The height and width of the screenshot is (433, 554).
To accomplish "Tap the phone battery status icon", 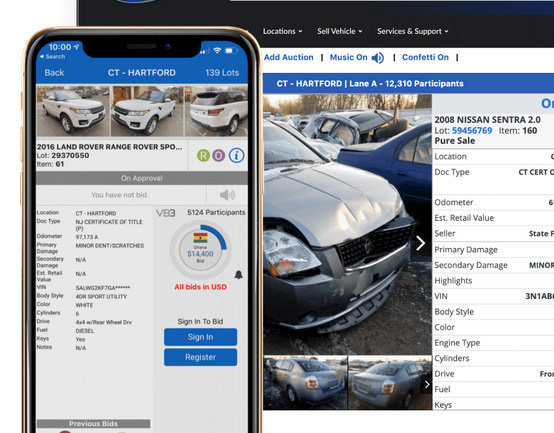I will point(231,51).
